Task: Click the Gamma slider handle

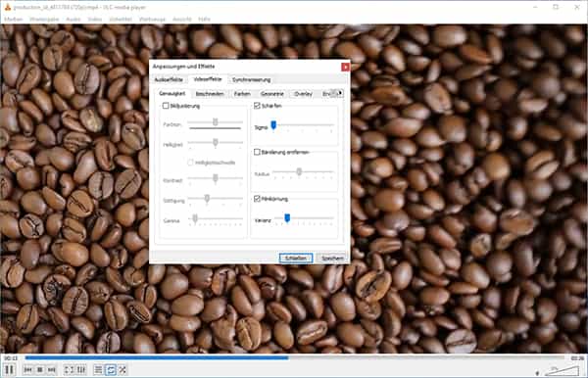Action: 195,218
